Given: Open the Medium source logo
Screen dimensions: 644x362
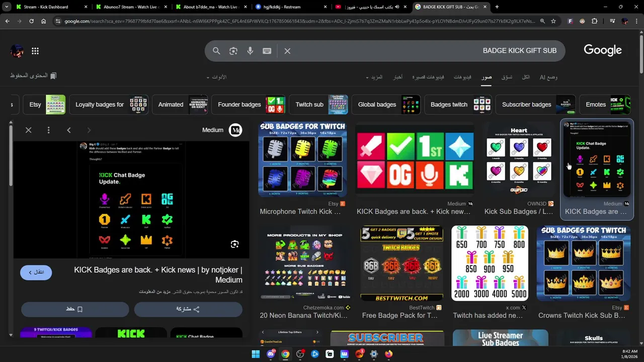Looking at the screenshot, I should click(235, 130).
